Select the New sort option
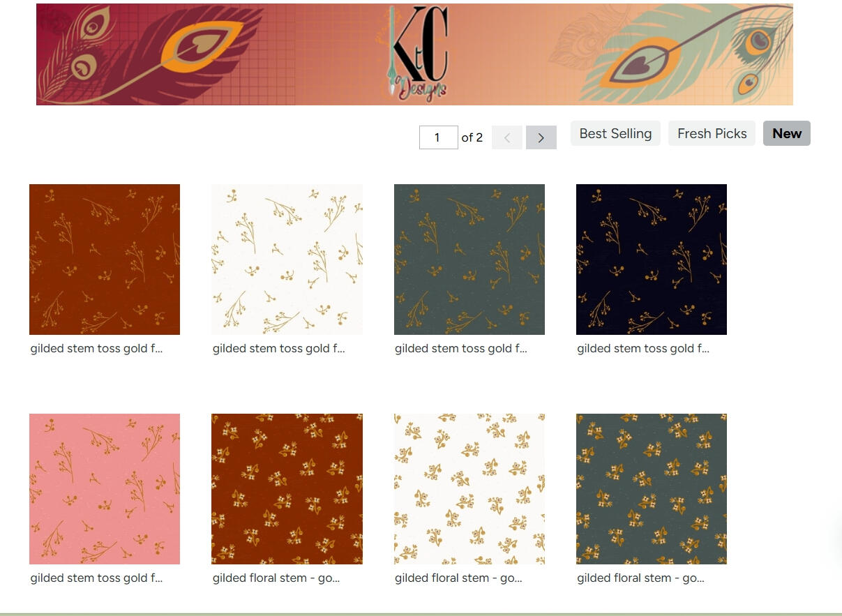Viewport: 842px width, 616px height. point(786,133)
